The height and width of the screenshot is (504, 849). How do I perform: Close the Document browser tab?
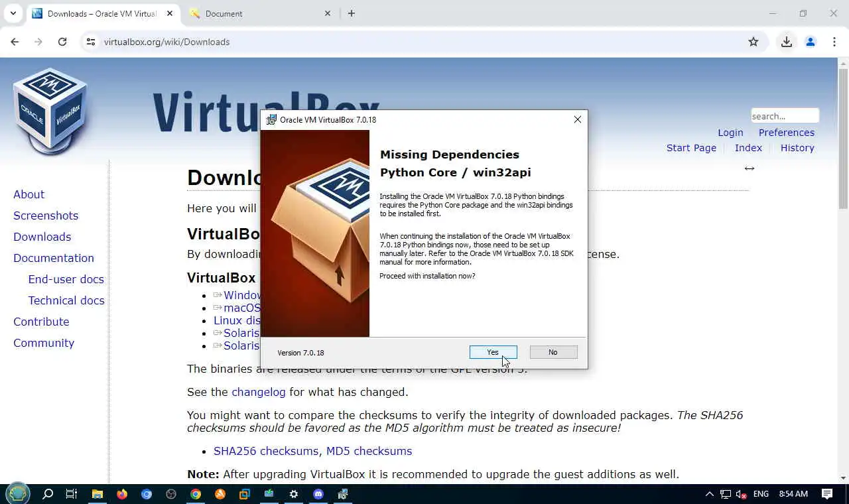[x=328, y=13]
